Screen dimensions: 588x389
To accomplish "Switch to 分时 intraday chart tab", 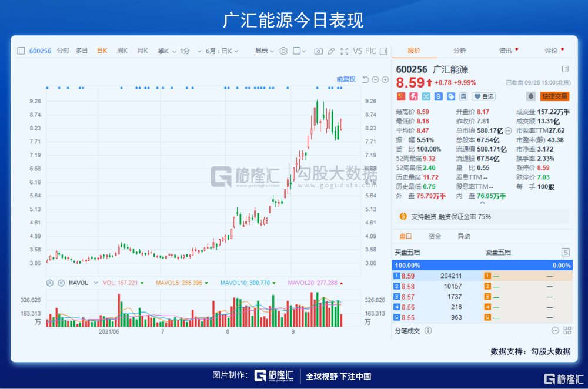I will tap(63, 51).
